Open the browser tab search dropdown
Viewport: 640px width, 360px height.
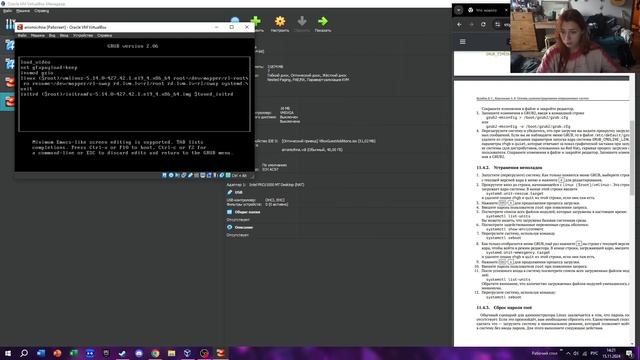[459, 10]
